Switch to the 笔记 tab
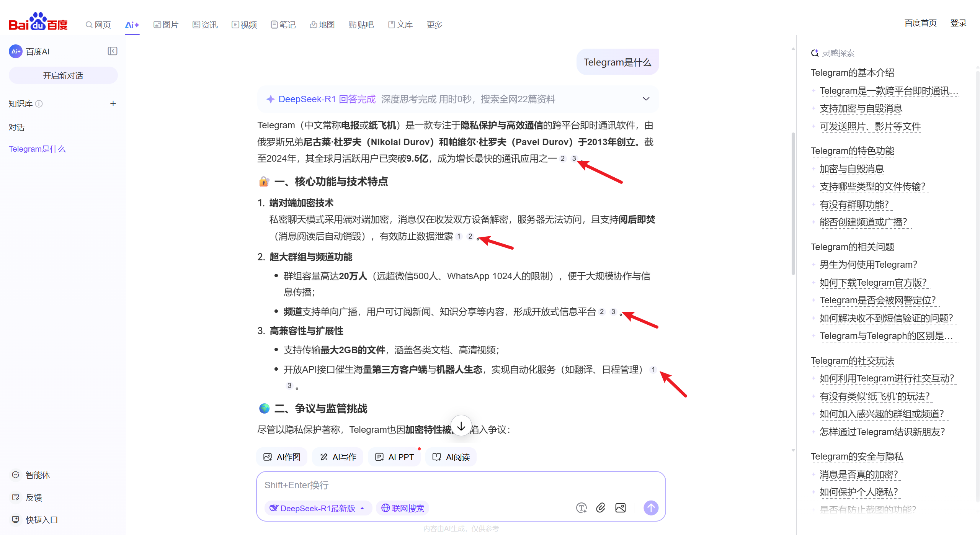980x535 pixels. coord(283,25)
